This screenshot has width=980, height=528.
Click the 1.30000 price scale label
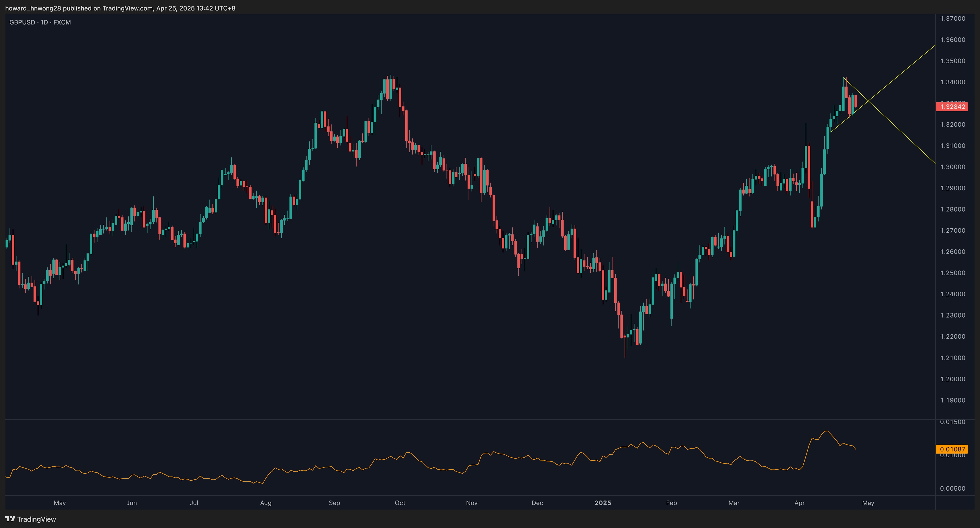(x=953, y=167)
